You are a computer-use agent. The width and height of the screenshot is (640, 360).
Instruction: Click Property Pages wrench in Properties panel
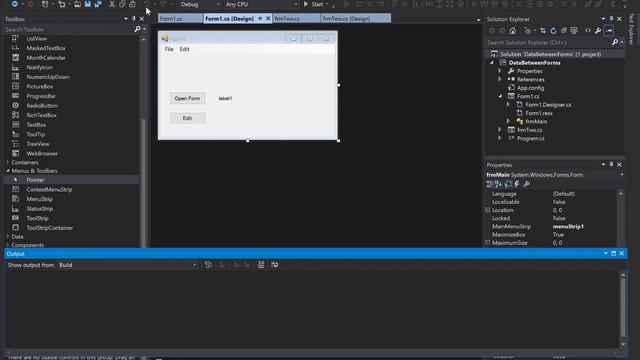[527, 184]
